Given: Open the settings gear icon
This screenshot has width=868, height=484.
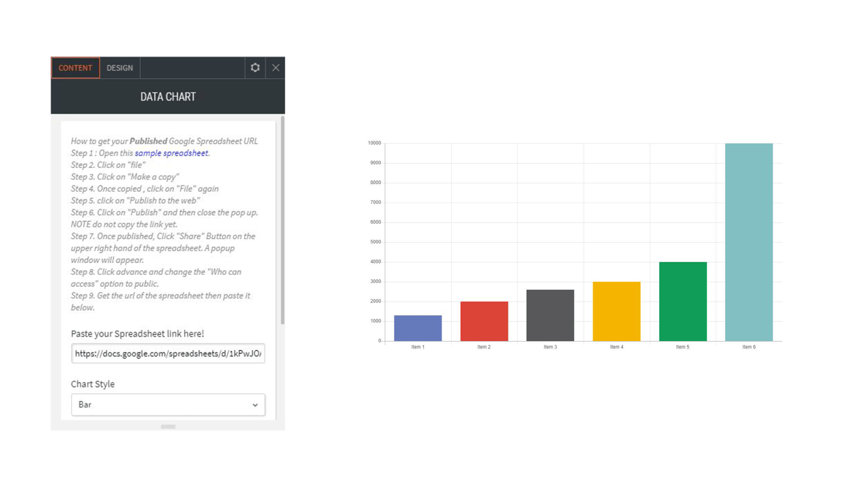Looking at the screenshot, I should (255, 68).
